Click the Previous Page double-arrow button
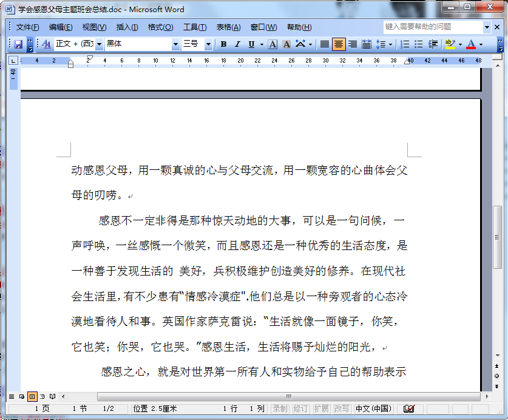The width and height of the screenshot is (508, 420). pos(497,366)
